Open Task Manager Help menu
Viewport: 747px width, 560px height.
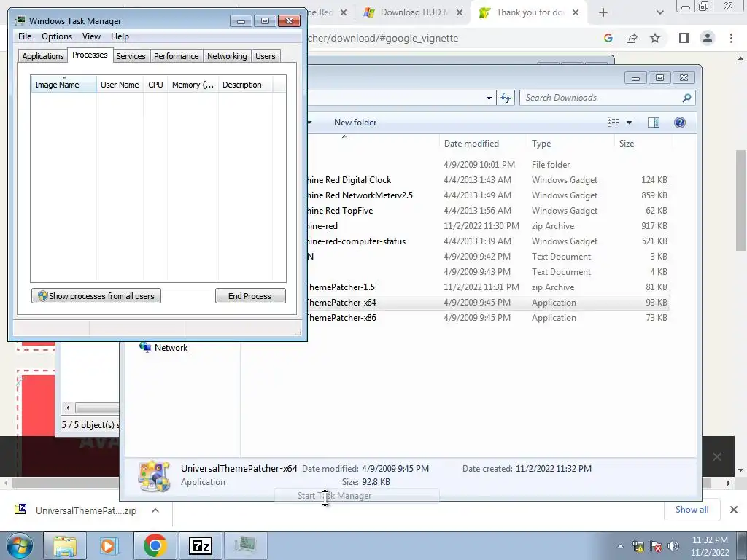(x=120, y=36)
